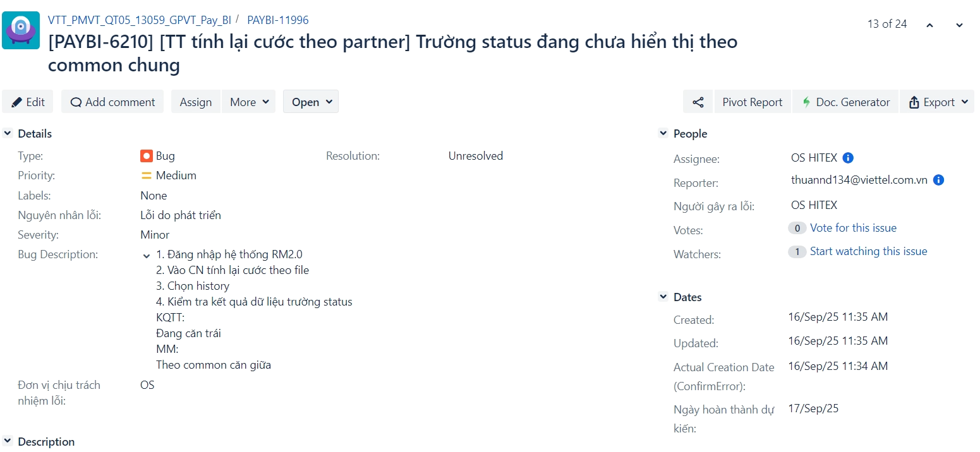This screenshot has width=980, height=452.
Task: Collapse the Bug Description text
Action: [147, 256]
